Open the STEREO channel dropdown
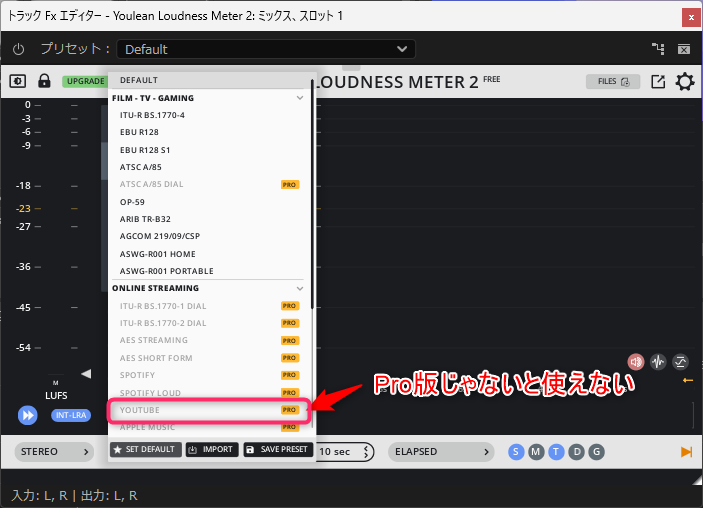 tap(54, 452)
